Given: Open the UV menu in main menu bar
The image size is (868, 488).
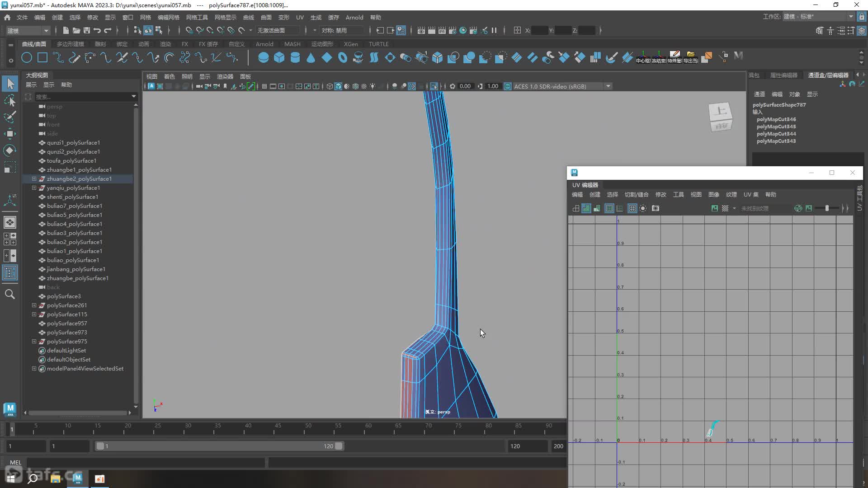Looking at the screenshot, I should (x=300, y=17).
